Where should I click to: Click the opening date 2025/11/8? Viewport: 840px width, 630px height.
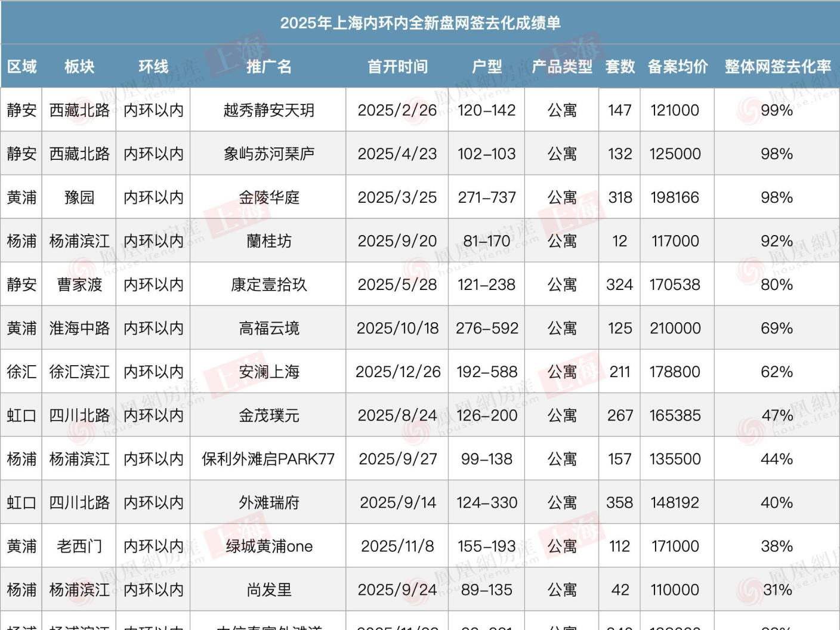tap(397, 546)
